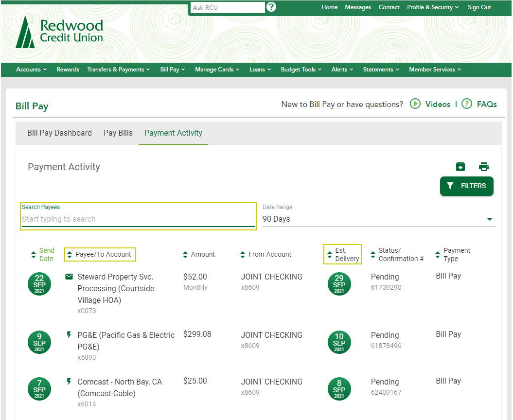
Task: Click the 10 SEP 2021 delivery date badge
Action: tap(339, 342)
